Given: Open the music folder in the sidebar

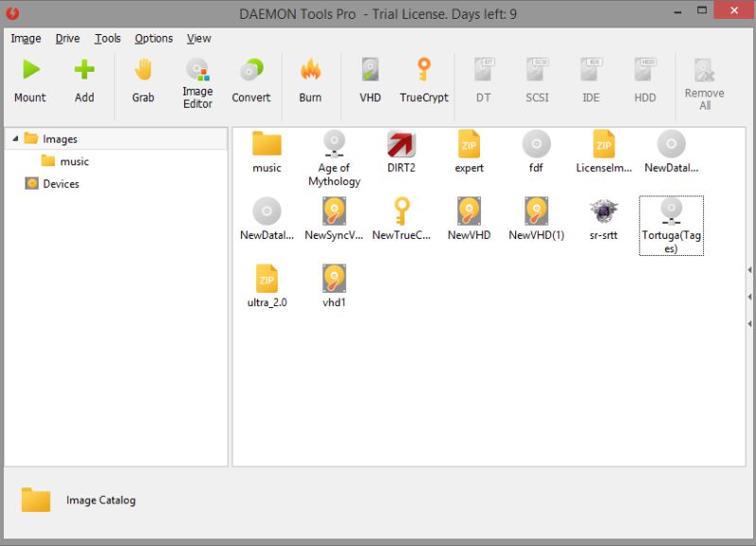Looking at the screenshot, I should coord(73,161).
